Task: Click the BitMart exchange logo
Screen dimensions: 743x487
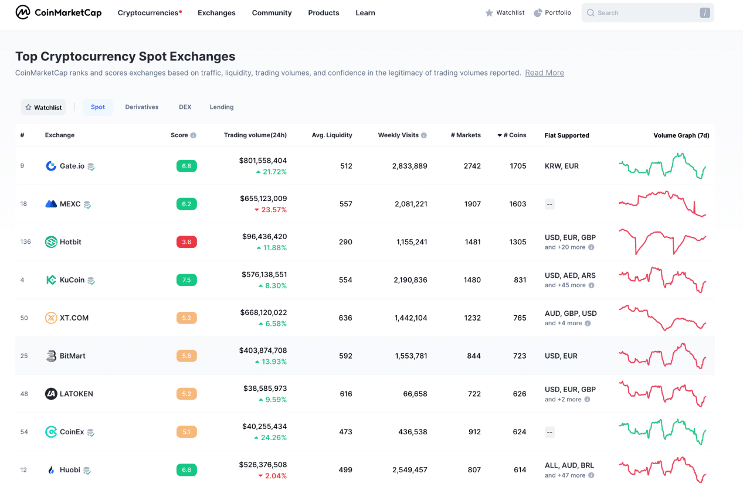Action: click(51, 356)
